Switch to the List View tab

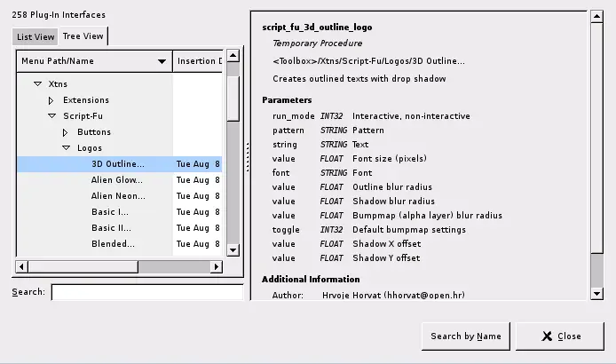[36, 36]
